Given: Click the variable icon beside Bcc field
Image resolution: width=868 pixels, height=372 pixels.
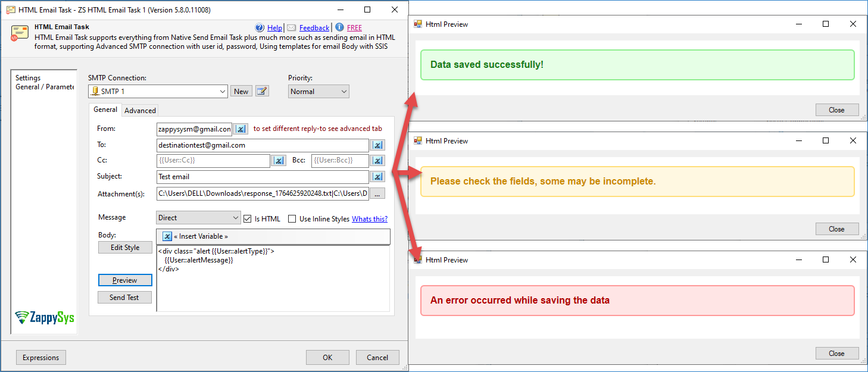Looking at the screenshot, I should pyautogui.click(x=377, y=161).
